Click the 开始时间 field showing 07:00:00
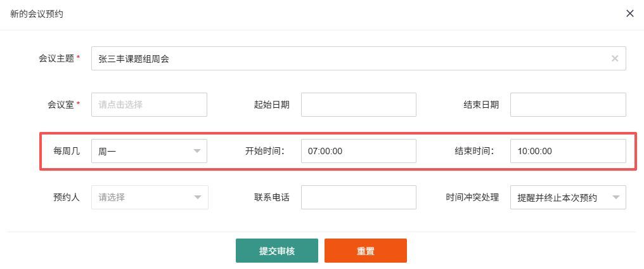Viewport: 644px width, 269px height. [358, 151]
